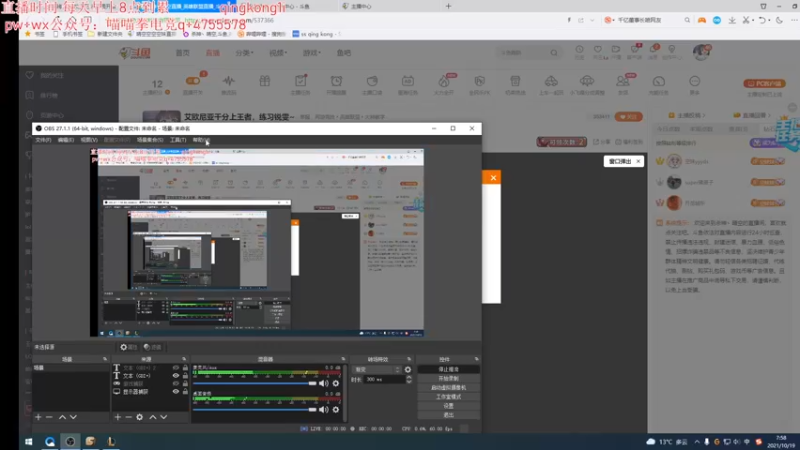Open settings gear for the desktop audio track
Screen dimensions: 800x450
coord(336,409)
